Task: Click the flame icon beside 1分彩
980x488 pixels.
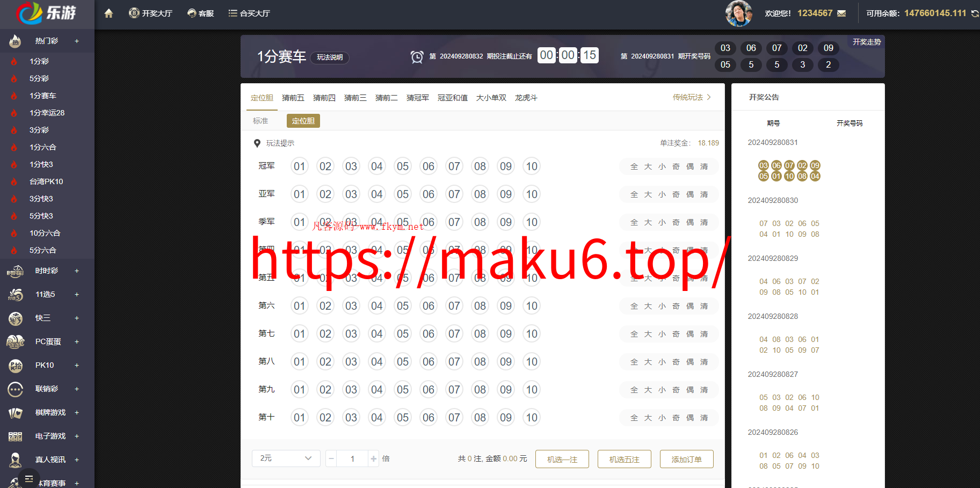Action: click(14, 61)
